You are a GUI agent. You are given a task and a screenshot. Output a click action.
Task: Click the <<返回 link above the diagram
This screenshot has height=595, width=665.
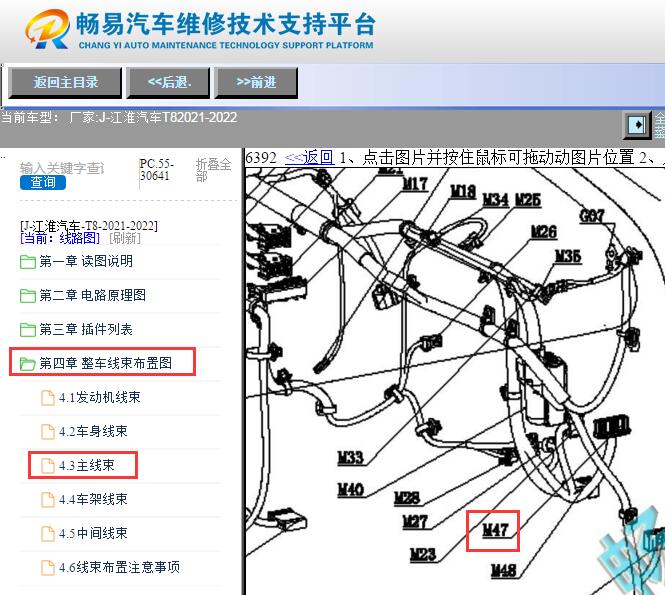coord(310,158)
